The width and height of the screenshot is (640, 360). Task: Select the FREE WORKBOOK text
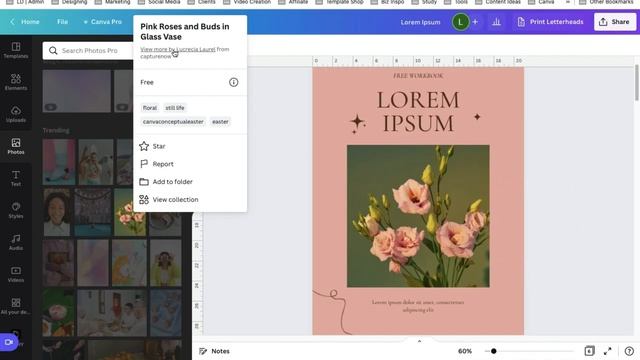coord(418,76)
